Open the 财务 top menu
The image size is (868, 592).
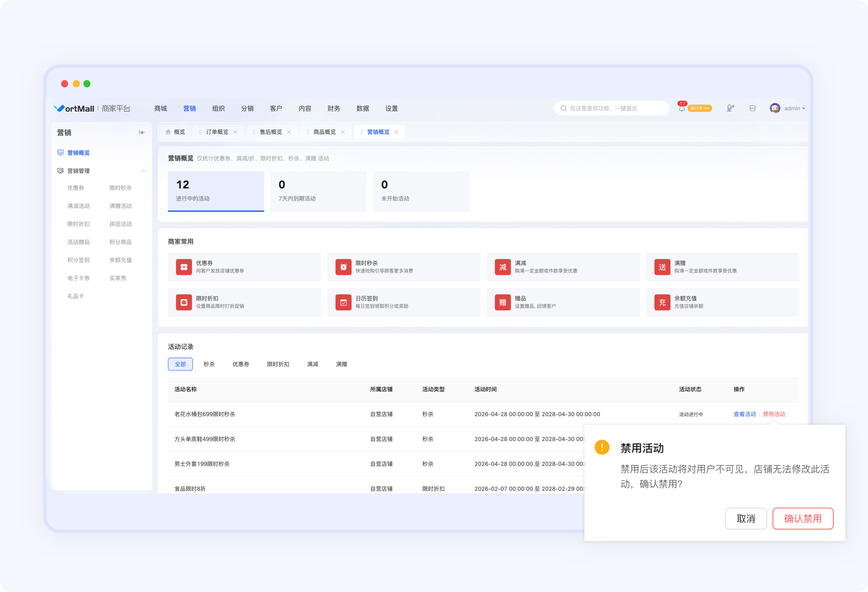tap(333, 108)
